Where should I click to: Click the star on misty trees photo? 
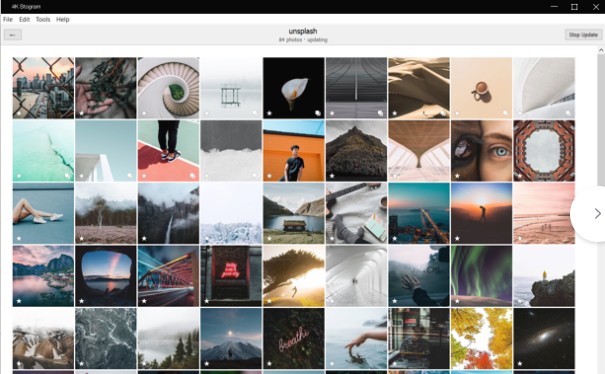click(81, 239)
